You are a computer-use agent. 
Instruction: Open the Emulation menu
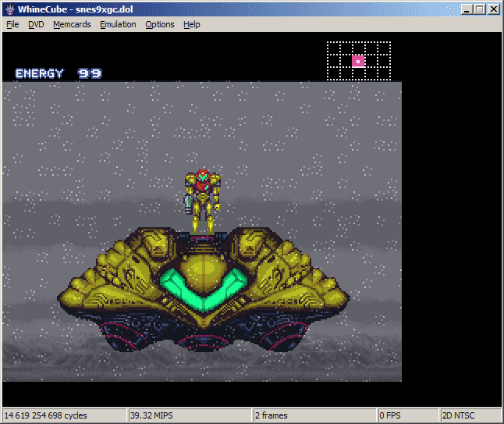tap(118, 24)
